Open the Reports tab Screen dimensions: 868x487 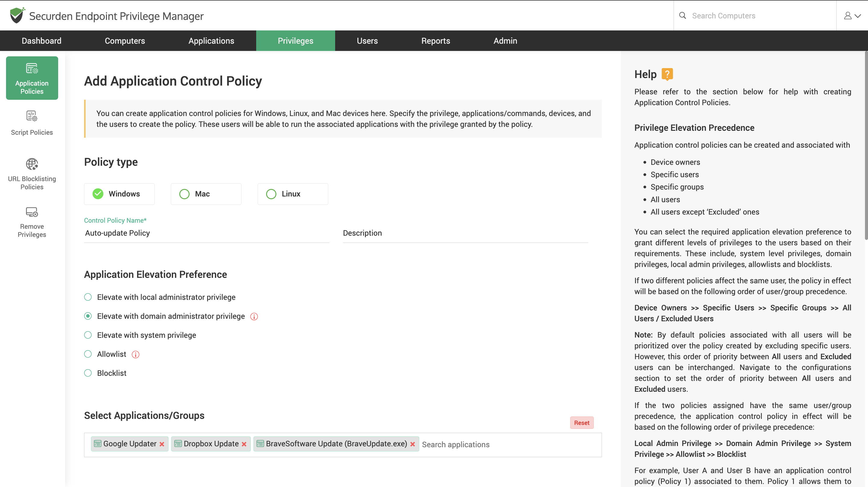(436, 41)
